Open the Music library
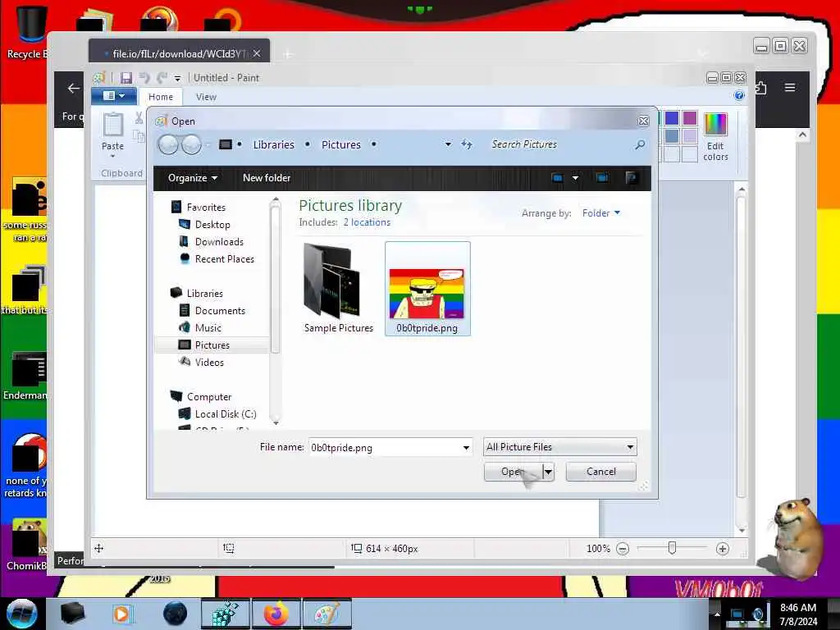Image resolution: width=840 pixels, height=630 pixels. [208, 328]
